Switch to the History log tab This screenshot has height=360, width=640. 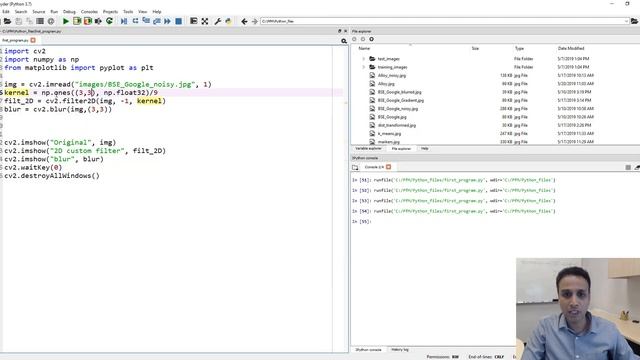coord(400,350)
